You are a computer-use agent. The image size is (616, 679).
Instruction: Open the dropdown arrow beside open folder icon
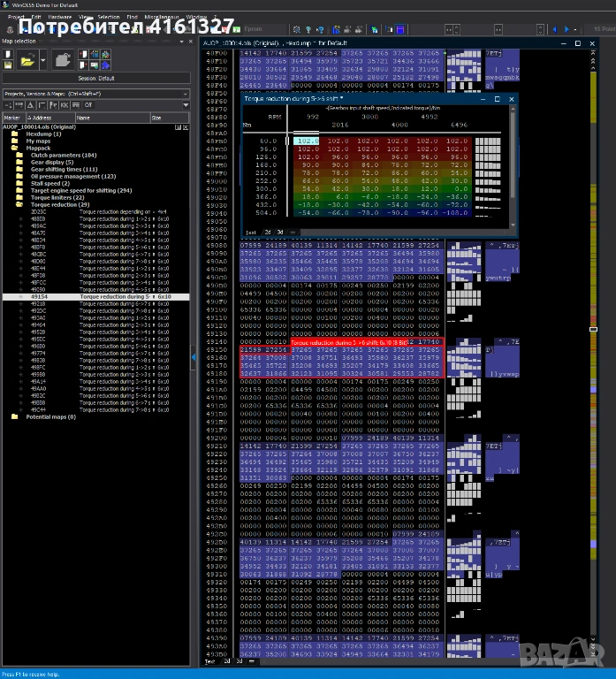click(41, 60)
